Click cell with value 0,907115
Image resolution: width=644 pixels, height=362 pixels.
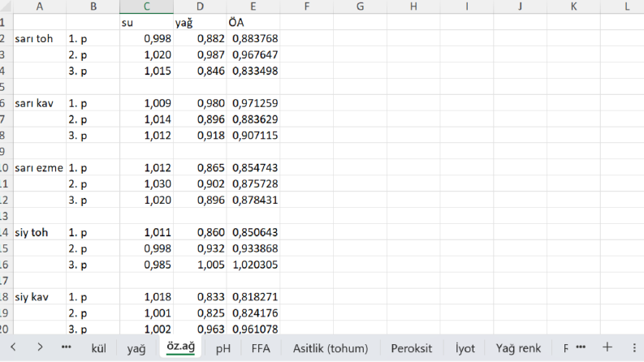(253, 136)
